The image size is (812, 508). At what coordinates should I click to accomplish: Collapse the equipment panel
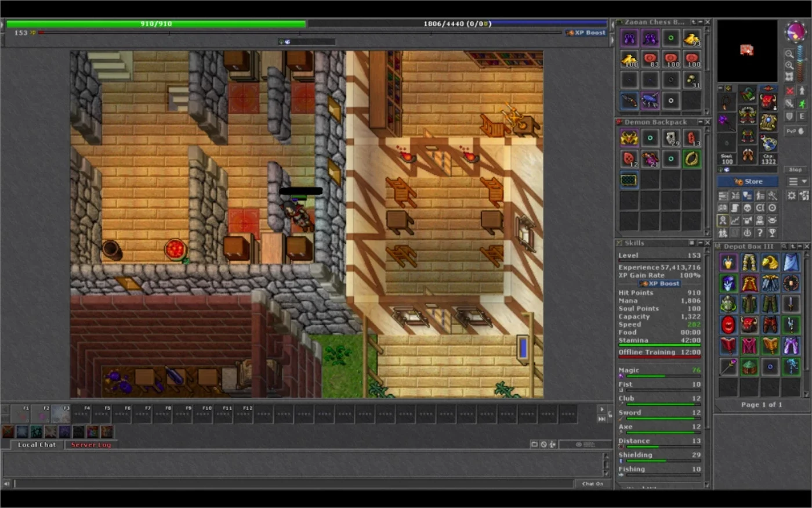coord(720,88)
